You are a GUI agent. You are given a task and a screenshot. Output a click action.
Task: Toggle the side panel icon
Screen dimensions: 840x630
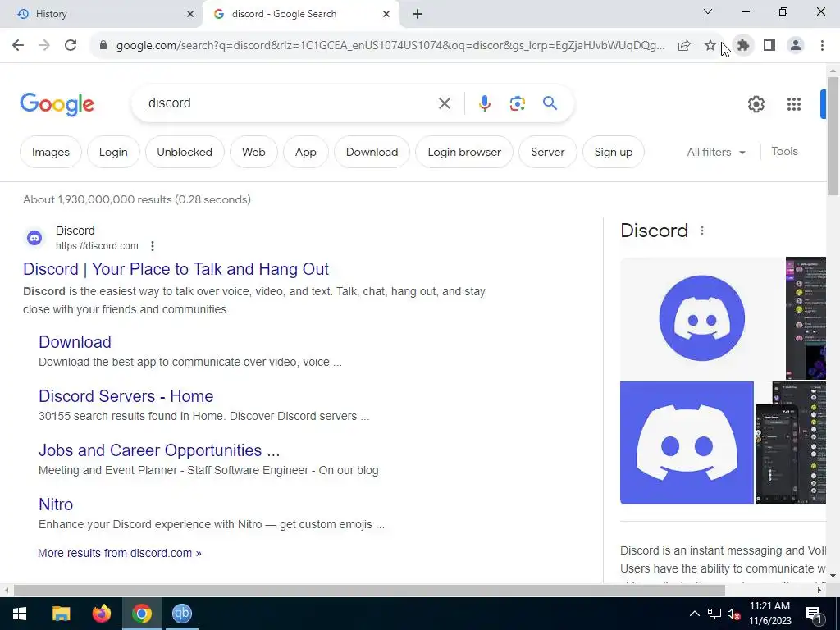click(x=769, y=46)
